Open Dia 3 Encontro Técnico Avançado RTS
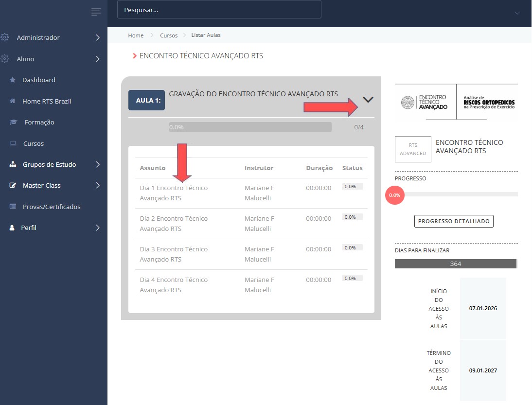The image size is (532, 405). point(174,254)
